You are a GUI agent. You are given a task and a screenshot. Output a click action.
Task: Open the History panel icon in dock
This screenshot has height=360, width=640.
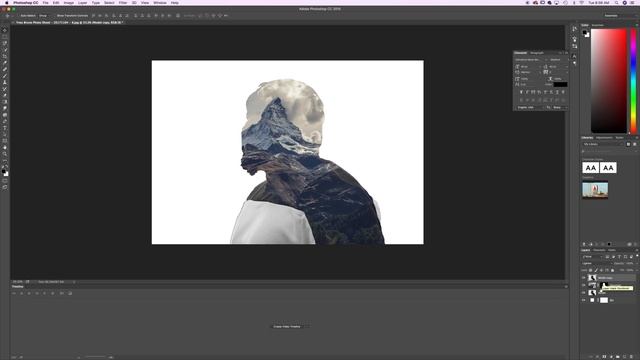[574, 29]
